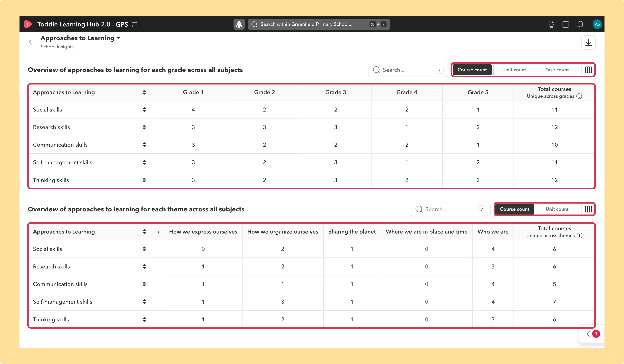Download the insights report
This screenshot has height=364, width=624.
coord(588,43)
